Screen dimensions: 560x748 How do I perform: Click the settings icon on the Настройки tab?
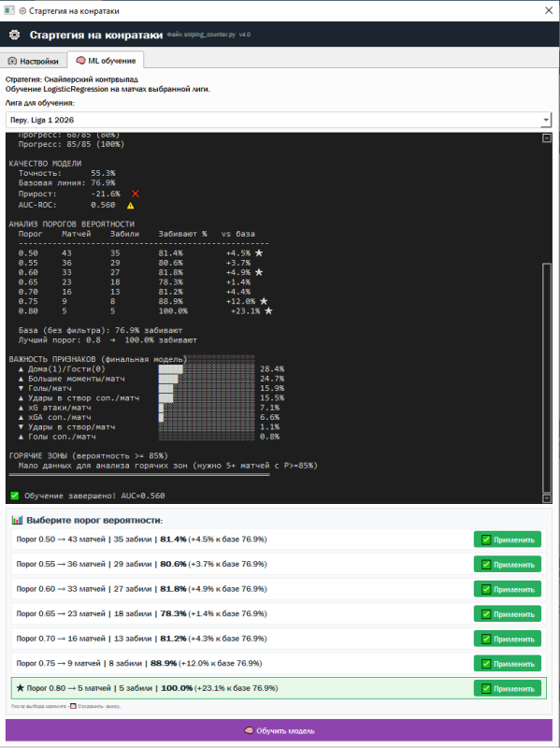[x=12, y=61]
